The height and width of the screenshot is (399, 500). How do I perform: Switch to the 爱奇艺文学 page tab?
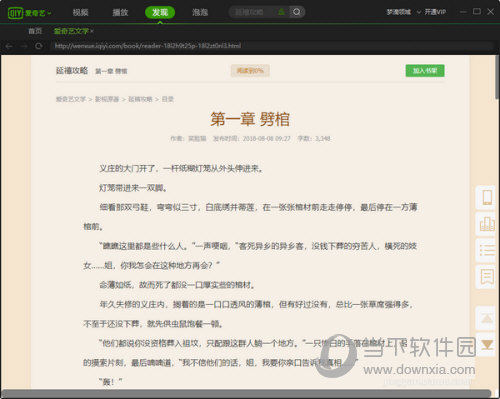(x=71, y=31)
